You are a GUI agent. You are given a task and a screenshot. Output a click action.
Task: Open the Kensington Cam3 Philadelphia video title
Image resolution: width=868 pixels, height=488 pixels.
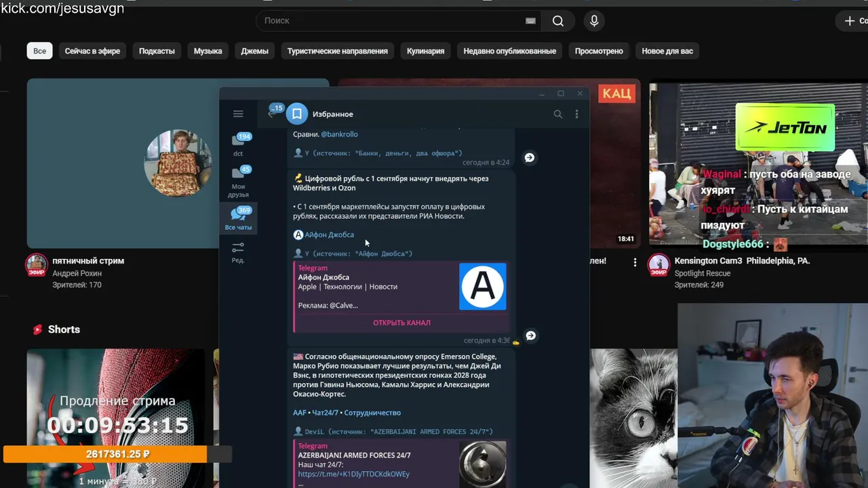742,261
